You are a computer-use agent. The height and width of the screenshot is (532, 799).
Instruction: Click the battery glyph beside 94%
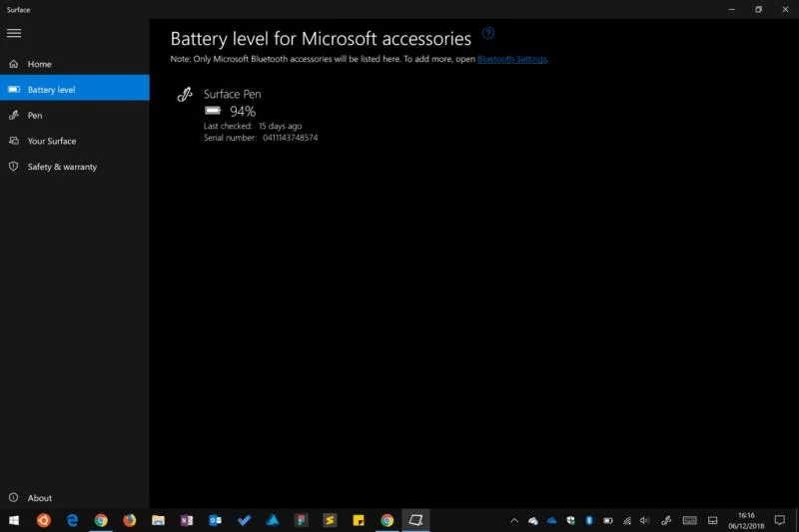[x=213, y=111]
